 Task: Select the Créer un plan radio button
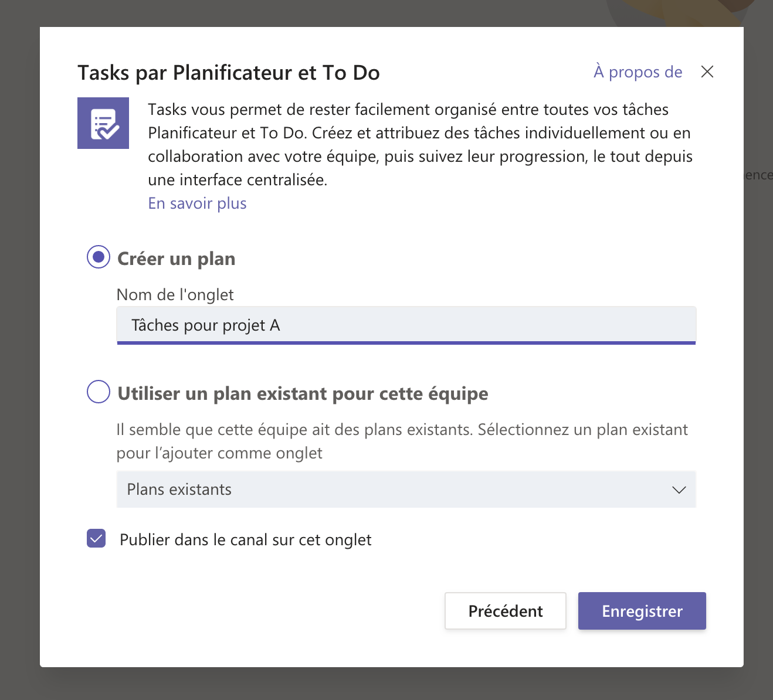point(99,257)
